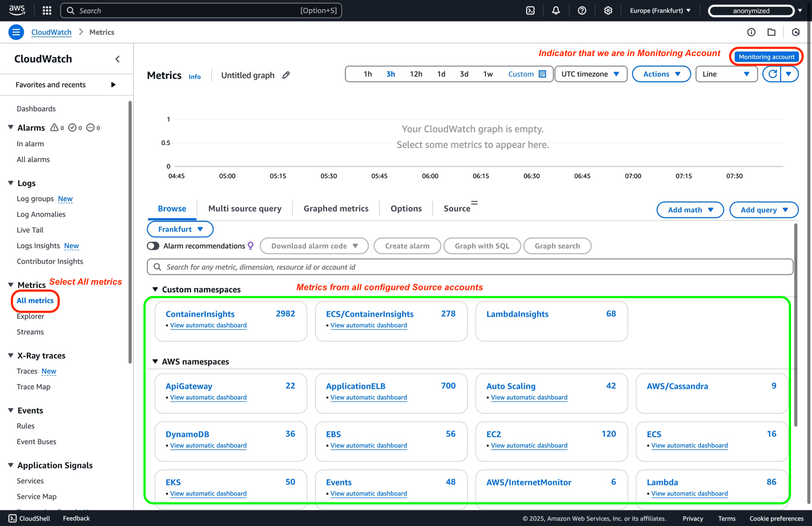Open the AWS home logo
Viewport: 812px width, 526px height.
[17, 10]
